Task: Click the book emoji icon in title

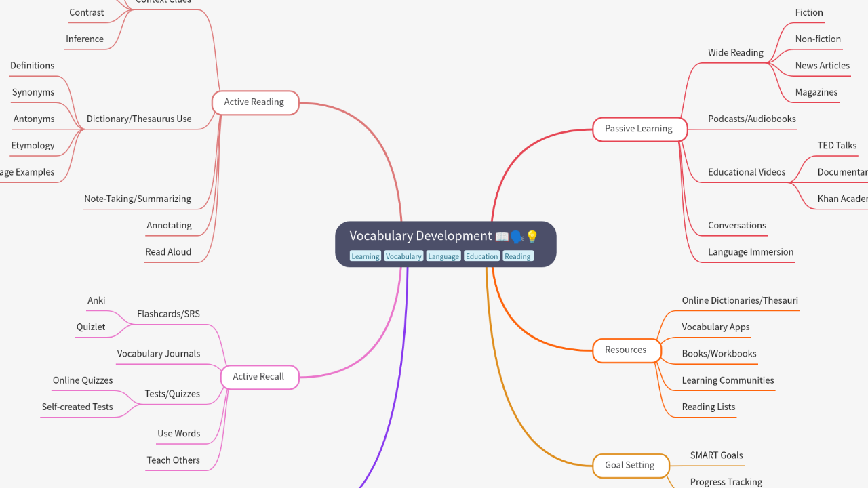Action: pos(502,237)
